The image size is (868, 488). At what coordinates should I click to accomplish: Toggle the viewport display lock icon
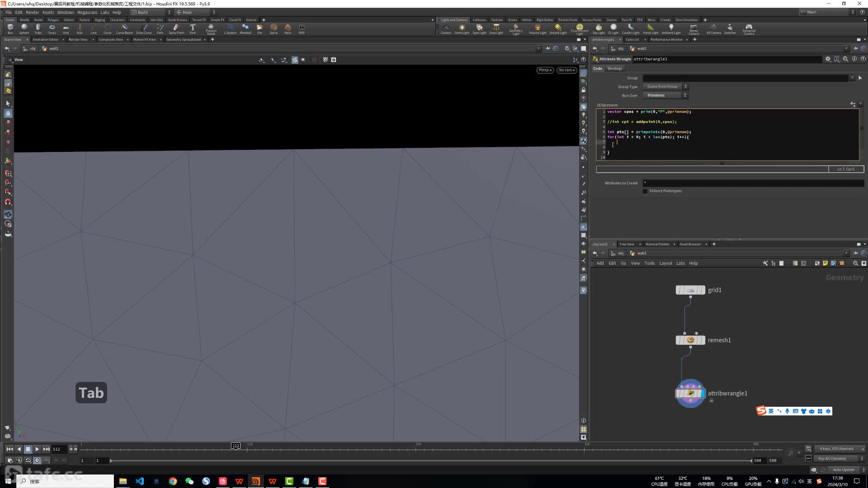pos(583,90)
